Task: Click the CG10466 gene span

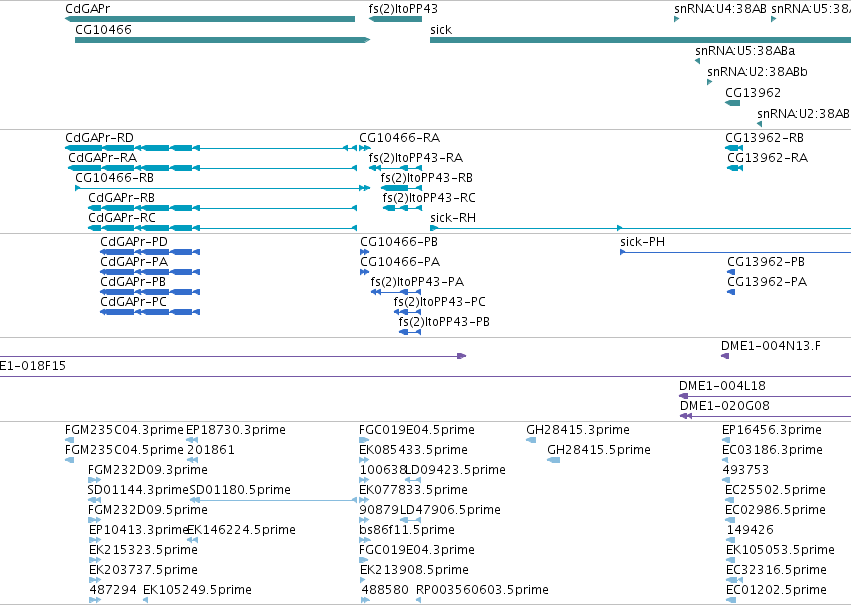Action: (x=223, y=40)
